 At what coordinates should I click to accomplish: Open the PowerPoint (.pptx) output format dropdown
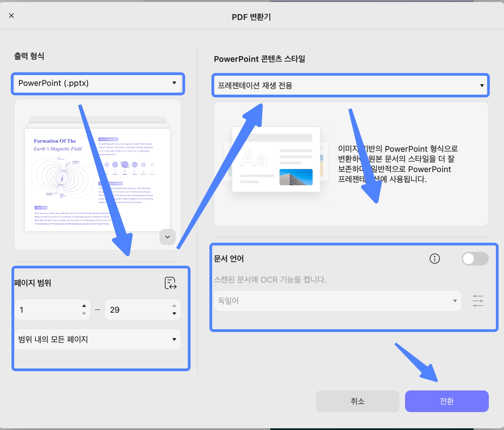click(98, 83)
